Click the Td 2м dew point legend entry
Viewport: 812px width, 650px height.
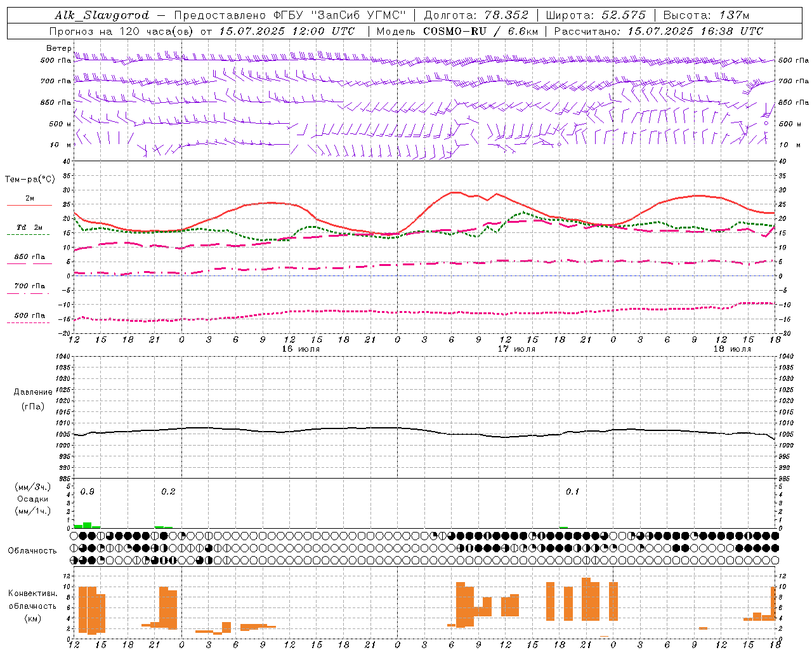click(x=29, y=228)
